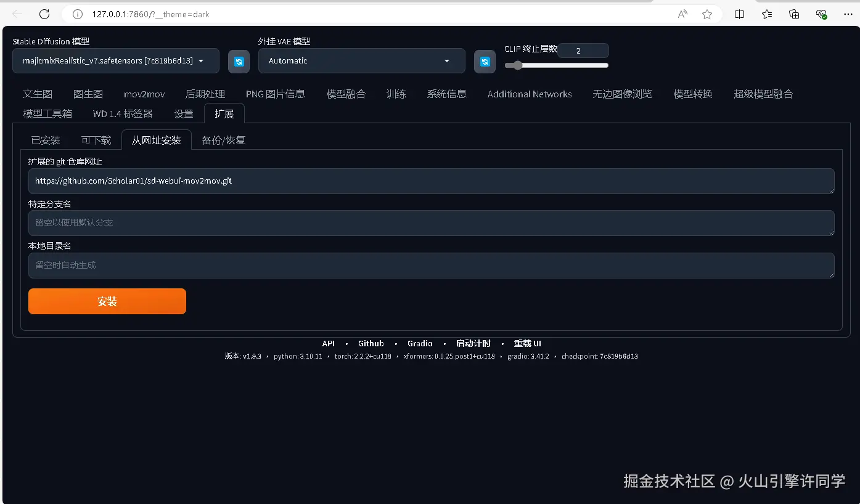This screenshot has height=504, width=860.
Task: Open split screen view
Action: coord(740,14)
